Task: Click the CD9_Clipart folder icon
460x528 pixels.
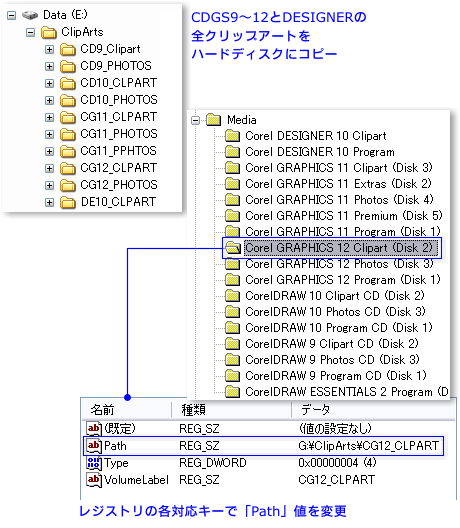Action: [x=68, y=50]
